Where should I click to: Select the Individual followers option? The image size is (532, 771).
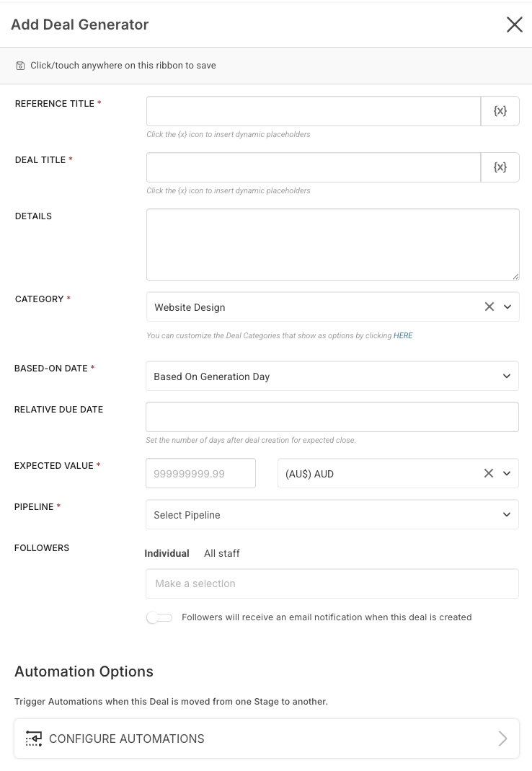(167, 554)
